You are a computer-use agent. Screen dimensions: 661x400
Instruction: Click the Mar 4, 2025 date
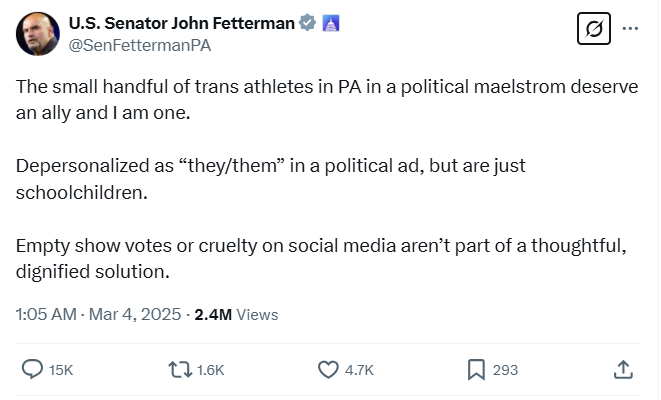pyautogui.click(x=133, y=314)
